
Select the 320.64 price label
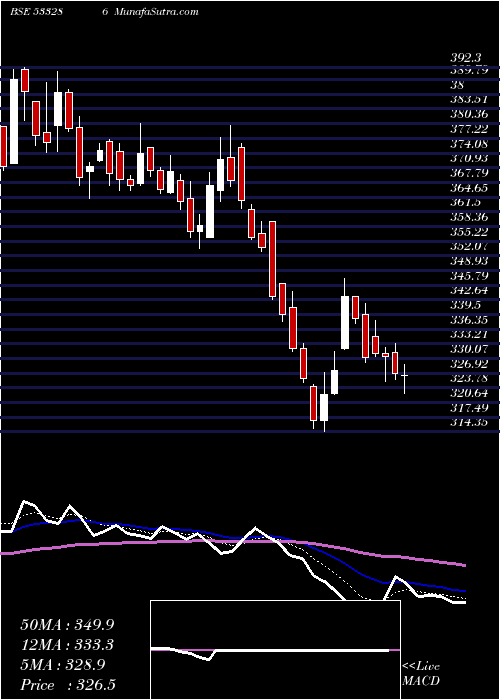tap(469, 393)
